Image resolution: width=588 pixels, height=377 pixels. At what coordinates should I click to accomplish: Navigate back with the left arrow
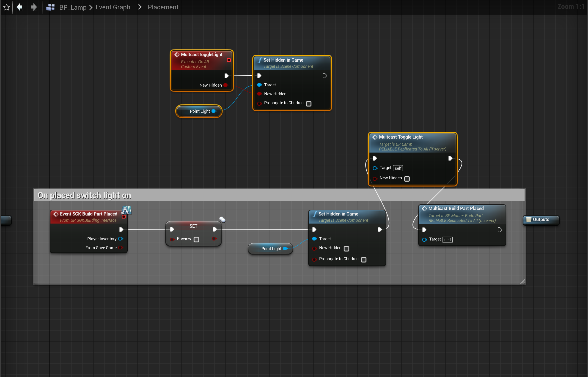pyautogui.click(x=19, y=7)
